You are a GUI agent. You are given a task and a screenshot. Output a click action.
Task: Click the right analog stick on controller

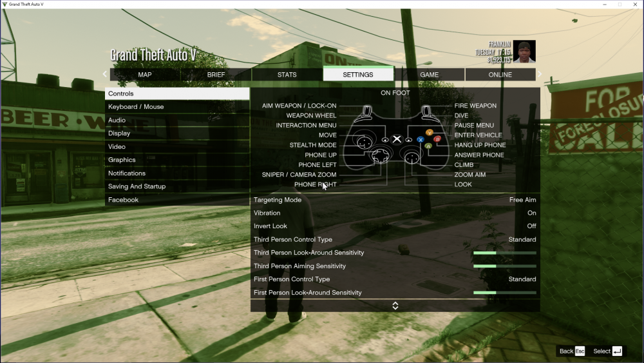[412, 157]
